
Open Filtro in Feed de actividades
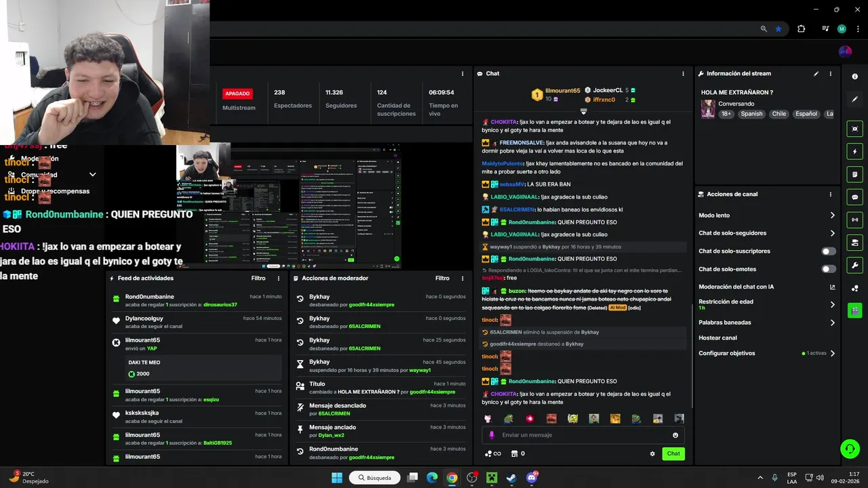(x=258, y=278)
